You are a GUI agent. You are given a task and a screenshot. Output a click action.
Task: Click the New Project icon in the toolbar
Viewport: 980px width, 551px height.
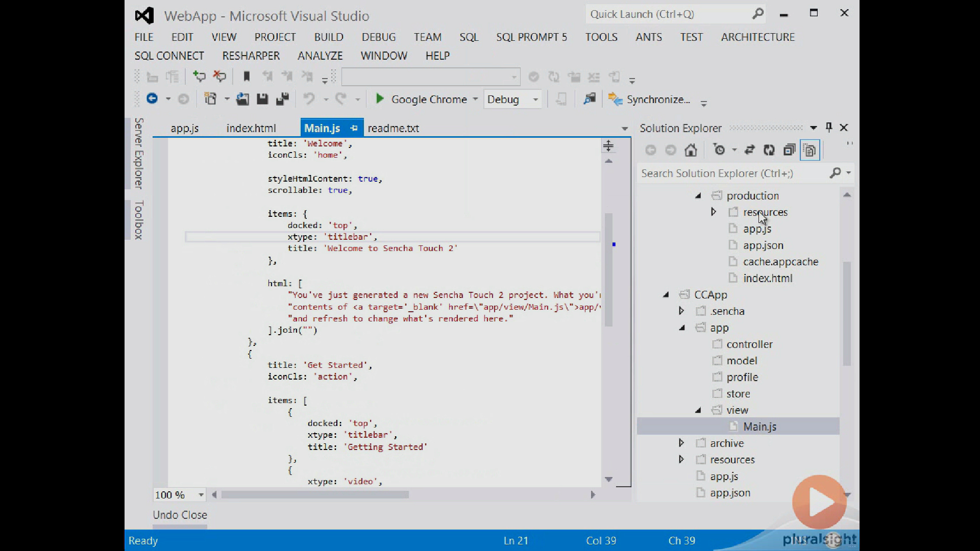pyautogui.click(x=210, y=99)
